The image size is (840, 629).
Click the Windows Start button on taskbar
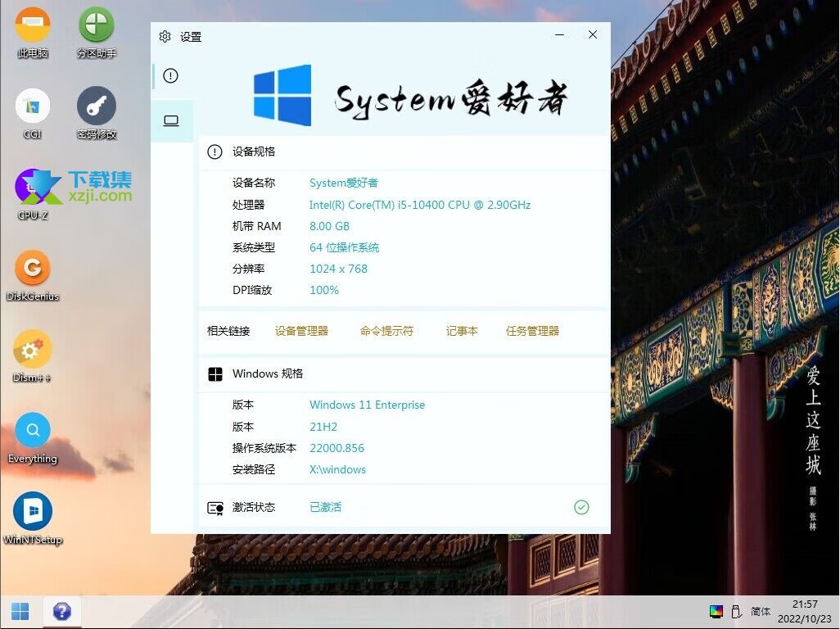(x=20, y=612)
